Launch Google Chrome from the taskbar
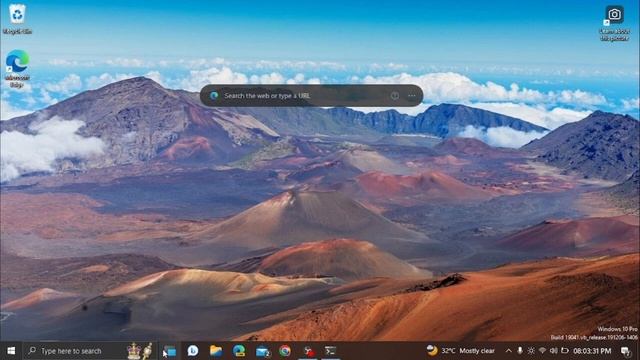Viewport: 640px width, 360px height. click(x=285, y=351)
